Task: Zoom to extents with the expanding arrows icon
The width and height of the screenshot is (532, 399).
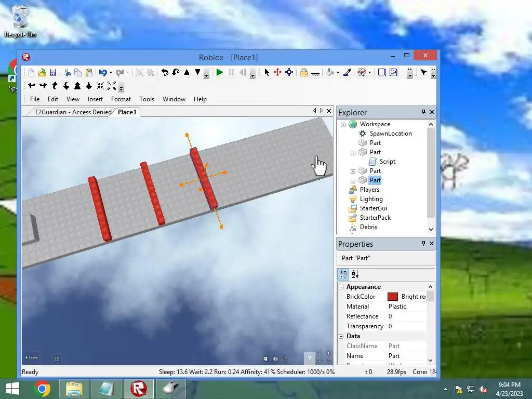Action: [x=112, y=86]
